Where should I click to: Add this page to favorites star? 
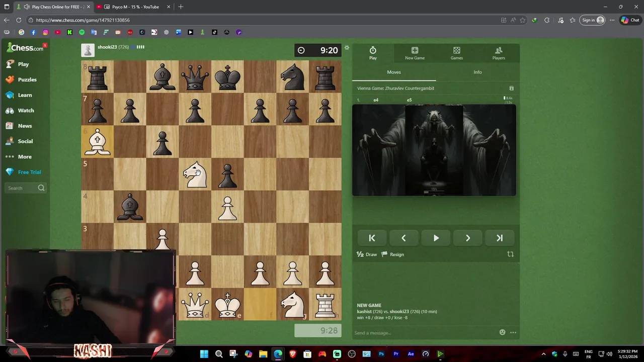(x=522, y=20)
